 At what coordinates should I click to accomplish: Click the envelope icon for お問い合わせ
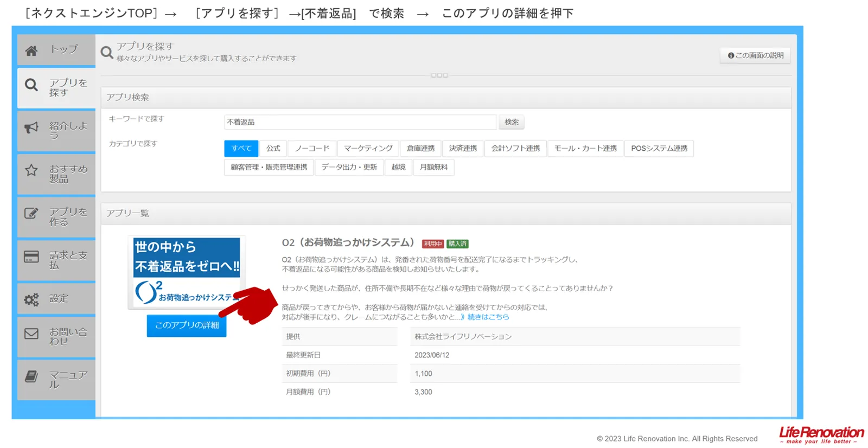(31, 334)
